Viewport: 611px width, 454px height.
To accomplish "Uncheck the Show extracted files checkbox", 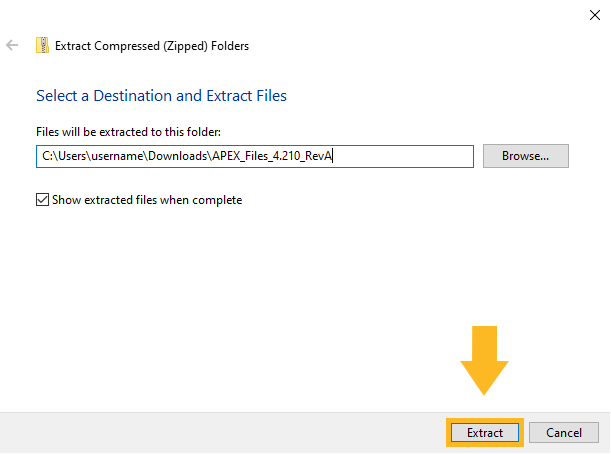I will click(42, 200).
